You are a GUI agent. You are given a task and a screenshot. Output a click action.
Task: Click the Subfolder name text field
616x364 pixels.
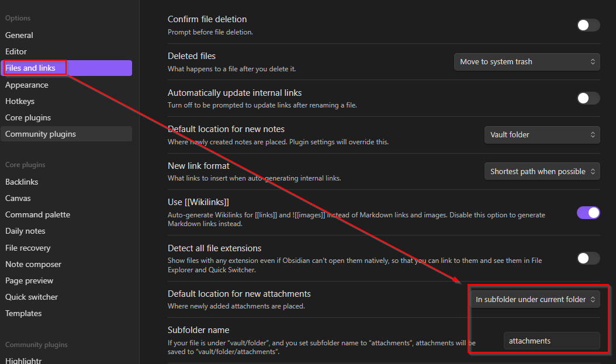(x=551, y=341)
